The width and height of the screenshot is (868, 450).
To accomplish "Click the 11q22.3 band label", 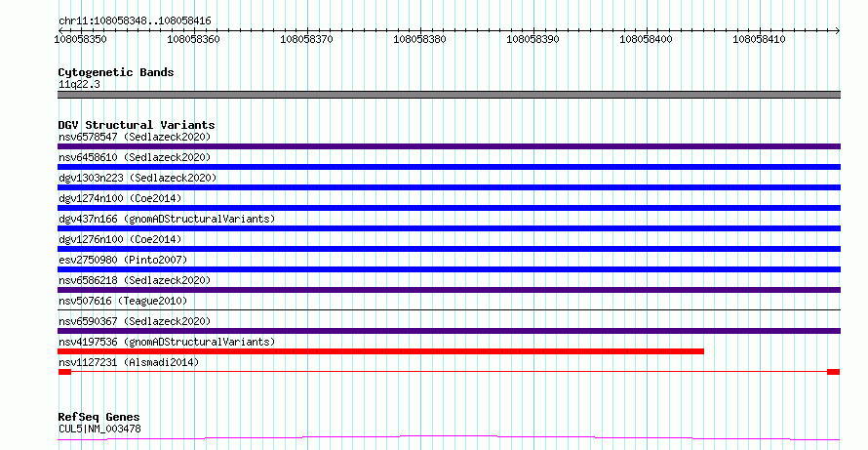I will coord(79,84).
